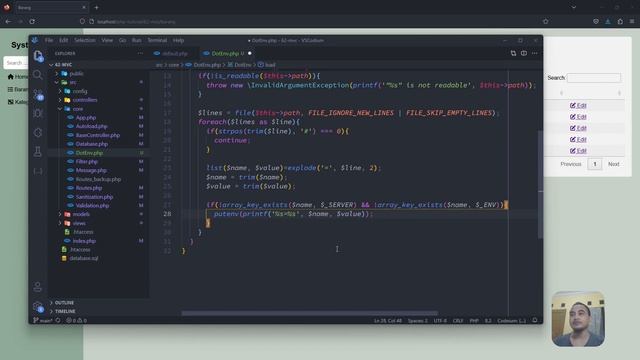Open Message.php in the explorer
This screenshot has width=640, height=360.
pos(91,170)
